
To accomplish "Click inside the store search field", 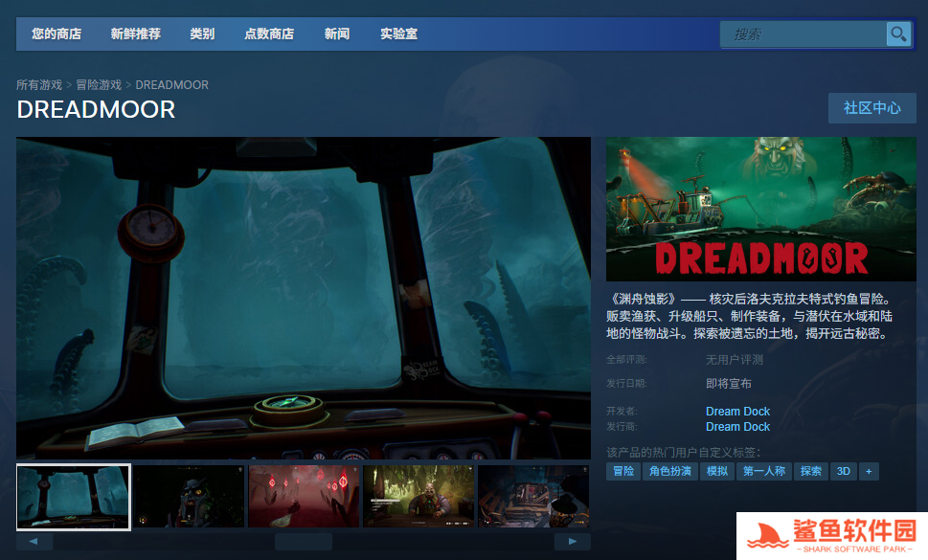I will pos(803,34).
